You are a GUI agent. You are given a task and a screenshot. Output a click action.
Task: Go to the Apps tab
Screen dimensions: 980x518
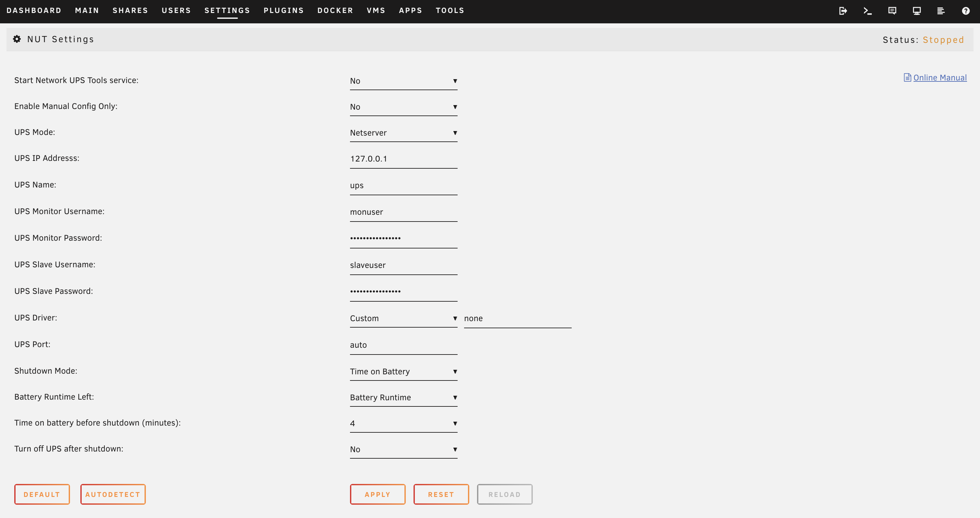[x=411, y=10]
